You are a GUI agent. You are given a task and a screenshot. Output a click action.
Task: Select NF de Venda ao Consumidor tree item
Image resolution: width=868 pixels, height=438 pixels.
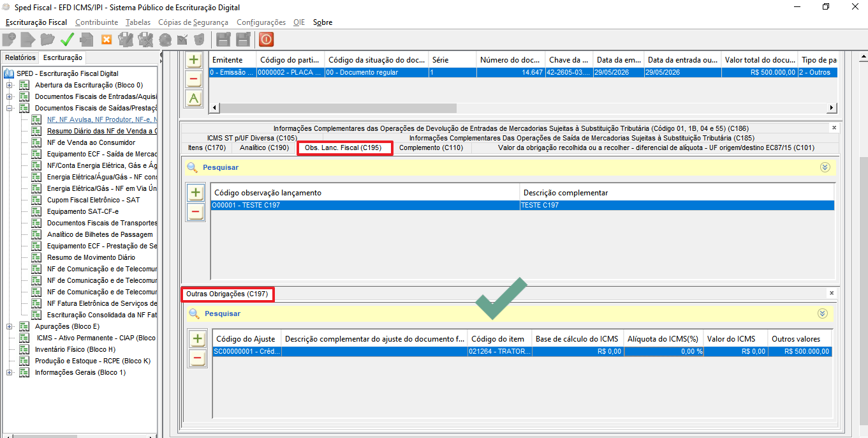[91, 142]
